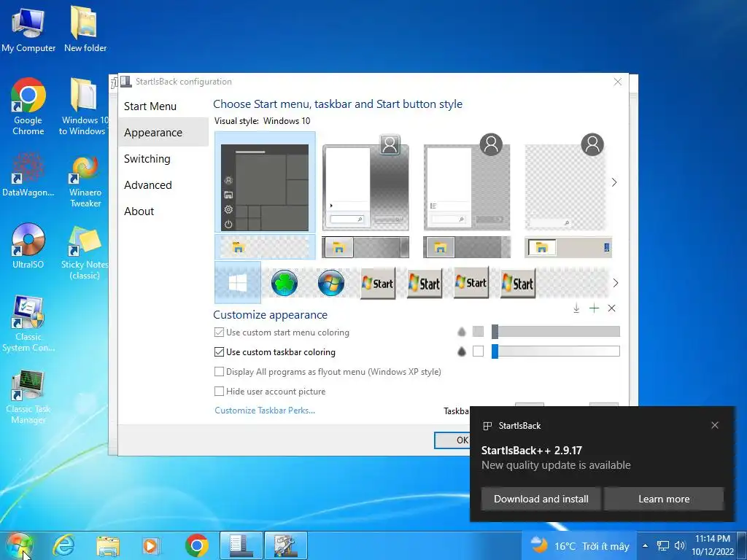
Task: Open the Advanced settings tab
Action: 163,184
